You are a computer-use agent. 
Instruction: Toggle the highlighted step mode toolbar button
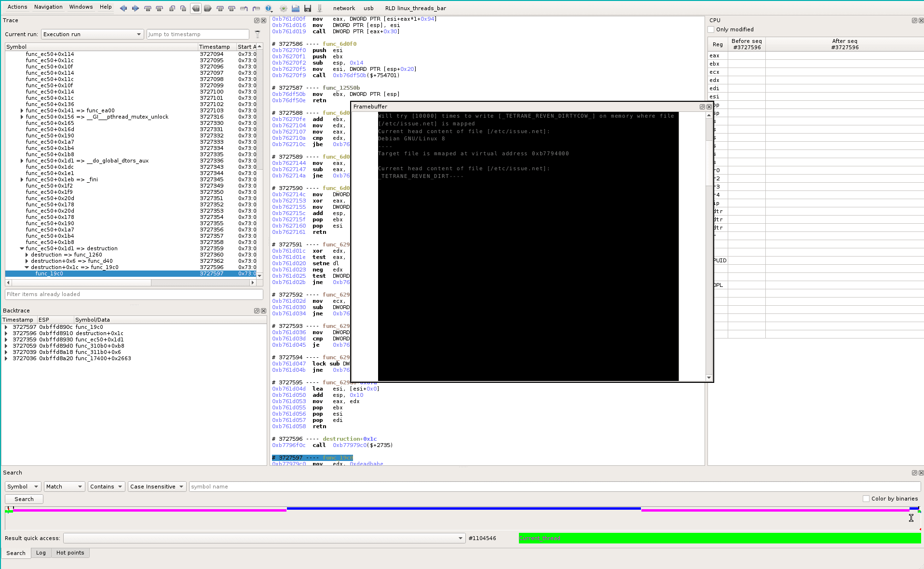pyautogui.click(x=196, y=8)
